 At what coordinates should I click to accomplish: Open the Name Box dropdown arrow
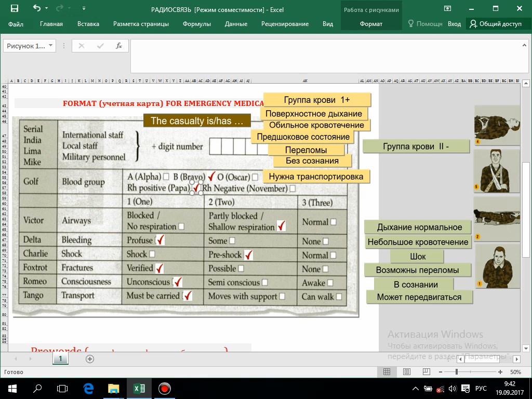[x=50, y=46]
